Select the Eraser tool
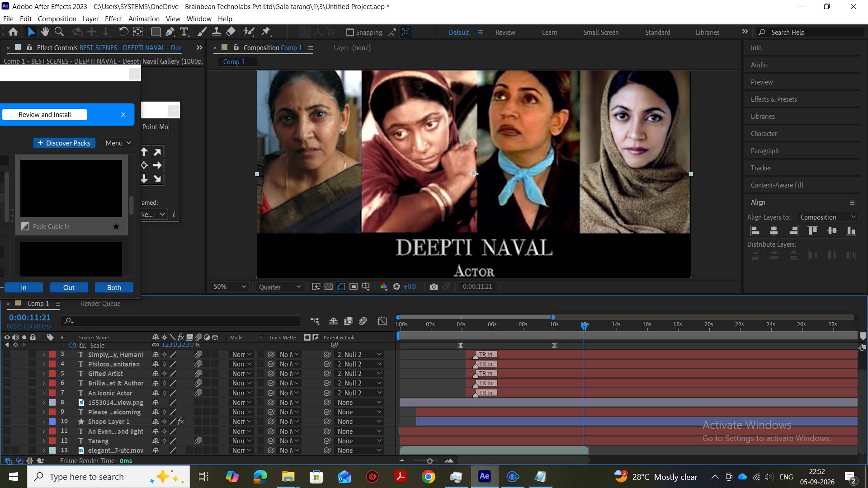This screenshot has width=868, height=488. (x=231, y=32)
